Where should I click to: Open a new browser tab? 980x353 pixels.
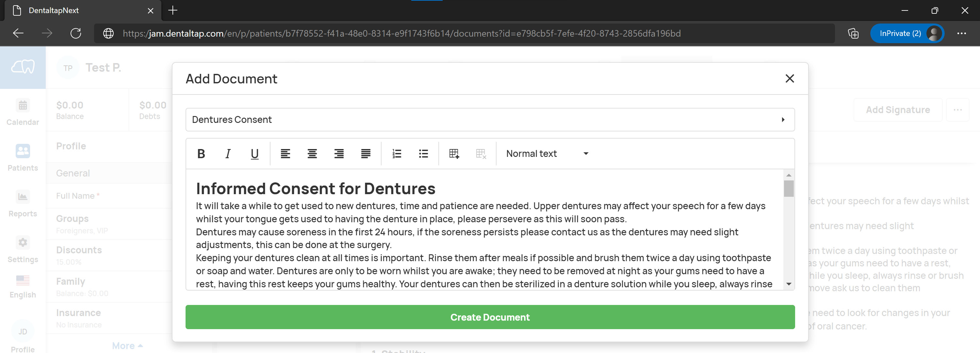173,10
